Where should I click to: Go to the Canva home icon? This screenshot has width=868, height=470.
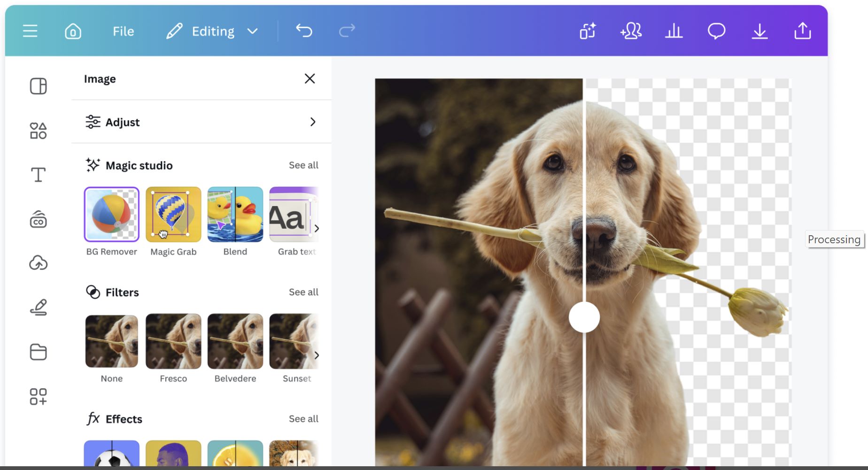click(x=73, y=31)
